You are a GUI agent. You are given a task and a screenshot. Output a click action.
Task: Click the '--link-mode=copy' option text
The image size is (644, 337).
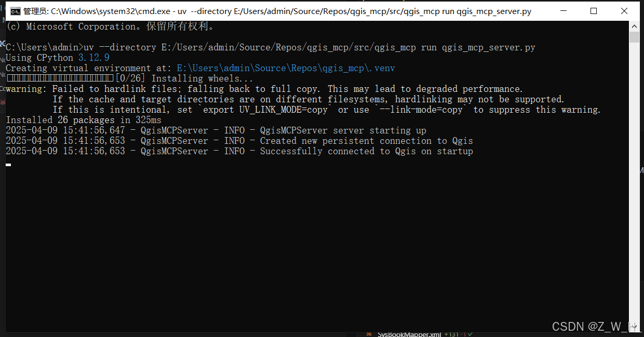point(421,110)
